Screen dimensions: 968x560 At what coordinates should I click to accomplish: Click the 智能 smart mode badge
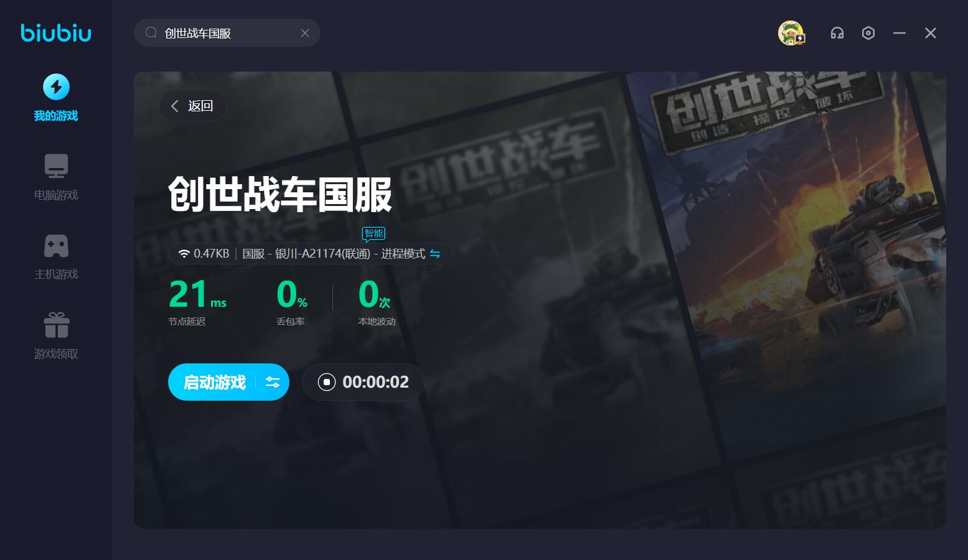coord(374,233)
